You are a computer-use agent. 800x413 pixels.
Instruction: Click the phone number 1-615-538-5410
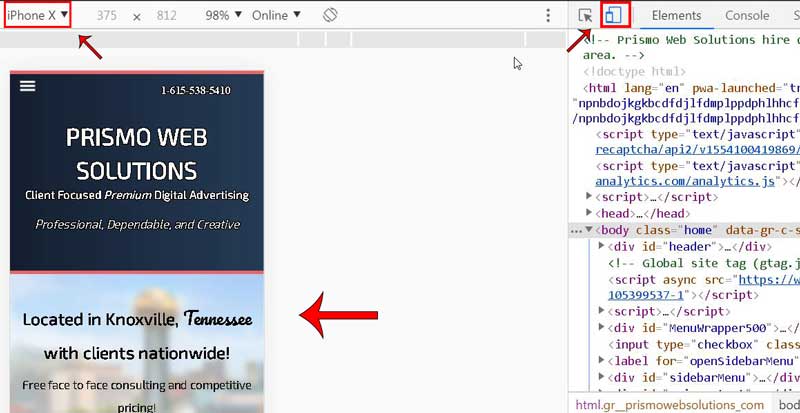pos(196,91)
